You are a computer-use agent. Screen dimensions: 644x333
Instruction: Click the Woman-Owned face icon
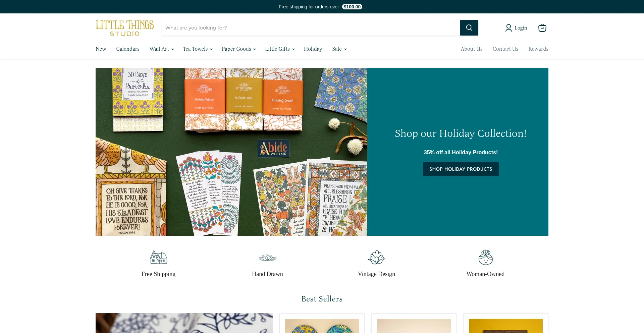pos(485,257)
